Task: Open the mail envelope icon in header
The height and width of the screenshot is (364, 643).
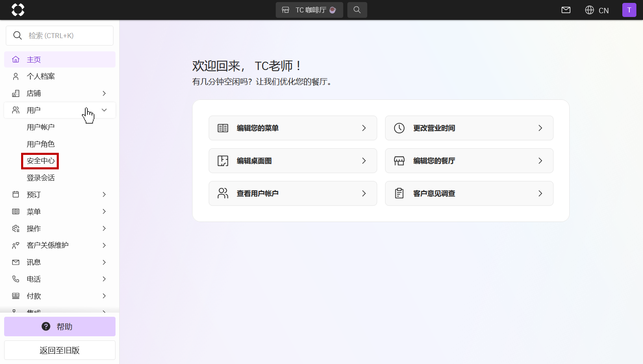Action: pos(566,10)
